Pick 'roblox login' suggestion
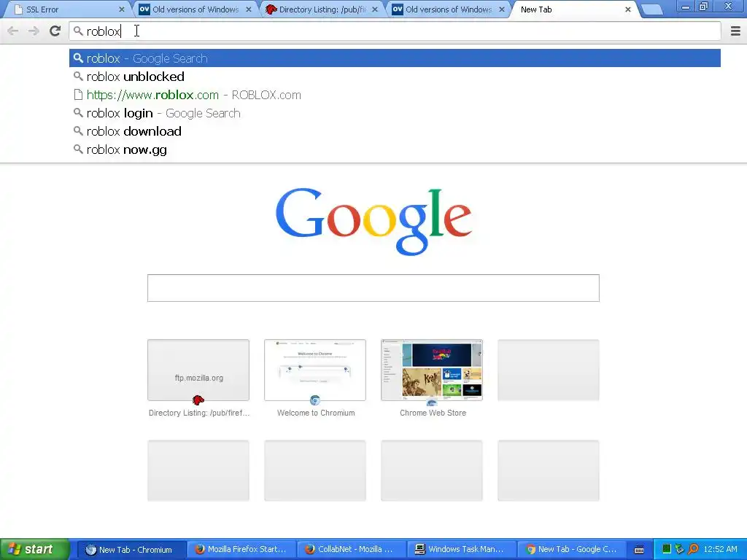Image resolution: width=747 pixels, height=560 pixels. pyautogui.click(x=395, y=113)
